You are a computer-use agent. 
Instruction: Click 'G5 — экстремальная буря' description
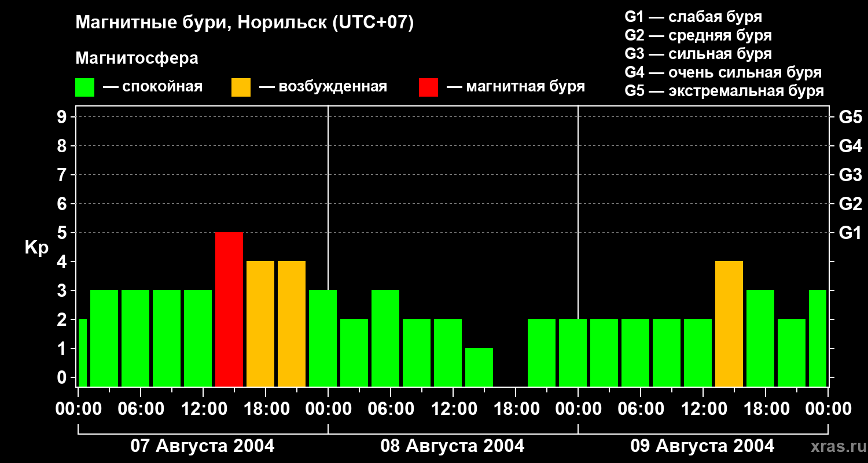click(x=724, y=91)
